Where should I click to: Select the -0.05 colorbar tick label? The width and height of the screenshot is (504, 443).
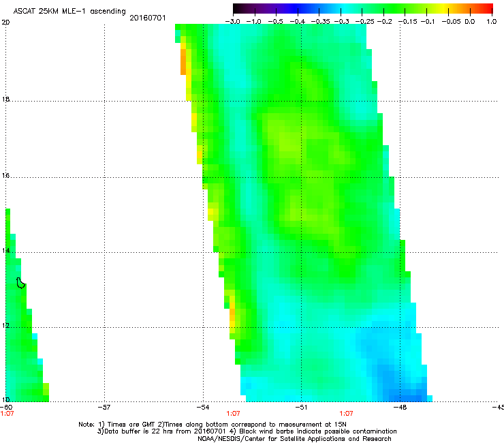(x=452, y=22)
